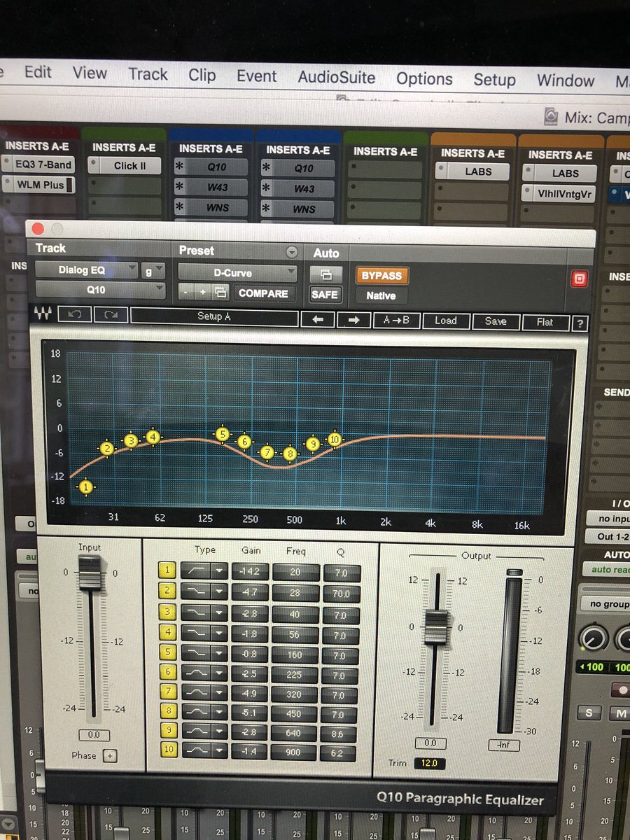Click the COMPARE button
This screenshot has width=630, height=840.
[x=263, y=293]
